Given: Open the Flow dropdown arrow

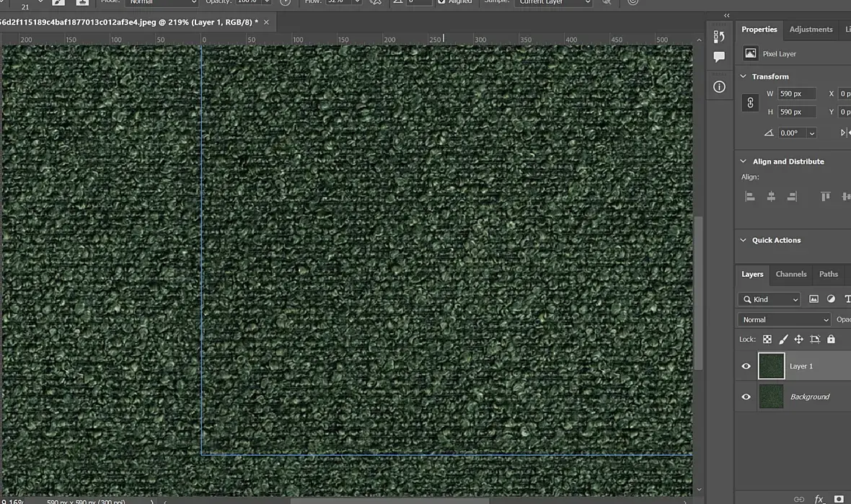Looking at the screenshot, I should click(x=356, y=2).
